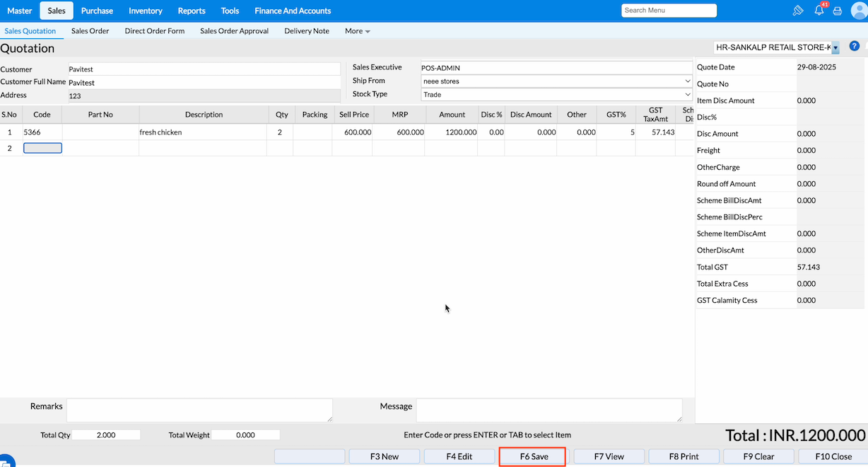
Task: Expand the Ship From dropdown
Action: coord(556,81)
